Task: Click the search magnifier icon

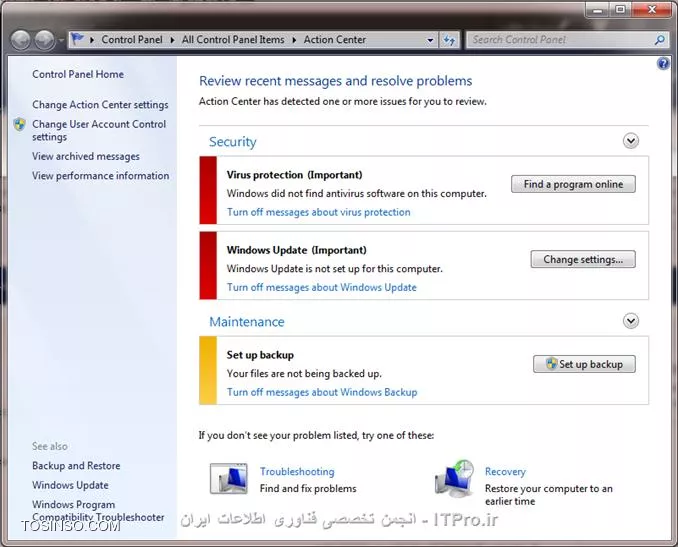Action: coord(660,40)
